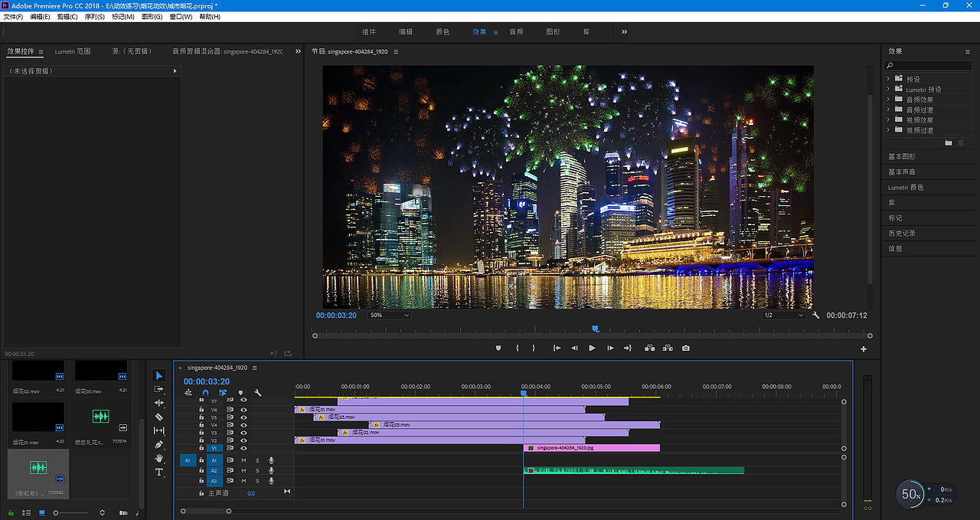Select the Selection tool arrow
Image resolution: width=980 pixels, height=520 pixels.
(x=159, y=375)
